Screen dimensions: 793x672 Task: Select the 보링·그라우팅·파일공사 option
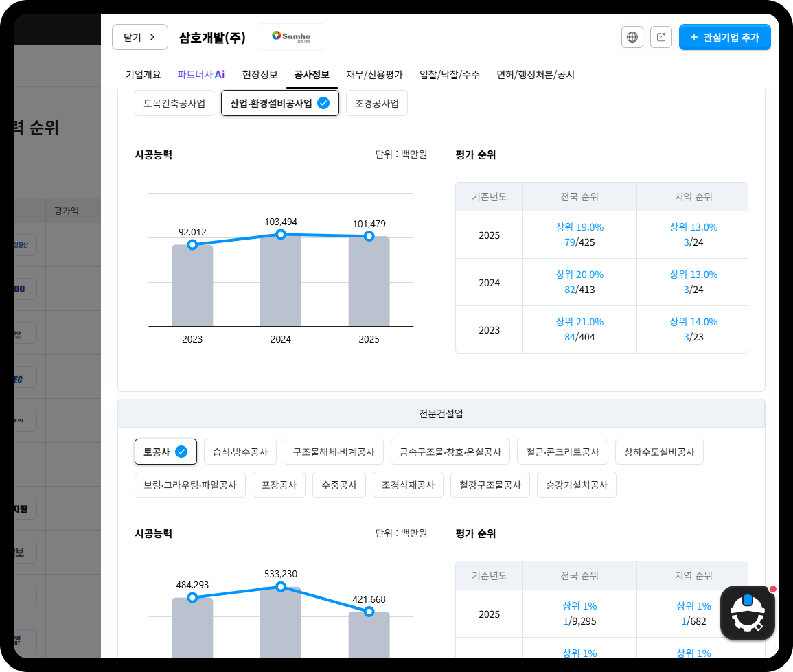click(x=190, y=485)
